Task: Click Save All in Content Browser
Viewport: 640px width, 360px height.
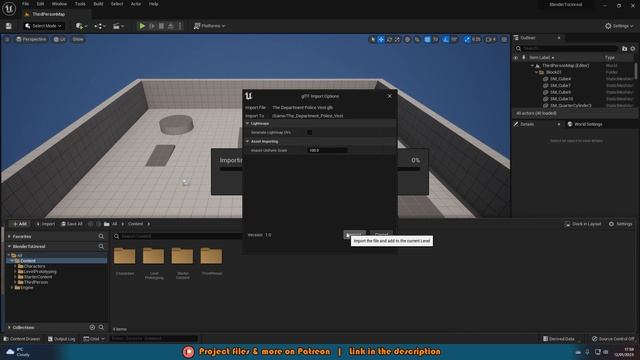Action: click(x=72, y=224)
